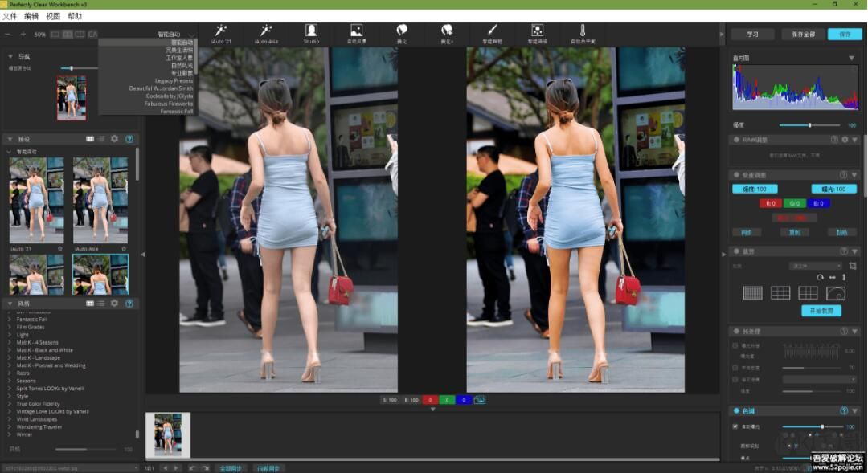Select Legacy Presets from the preset list
Screen dimensions: 868x473
174,81
